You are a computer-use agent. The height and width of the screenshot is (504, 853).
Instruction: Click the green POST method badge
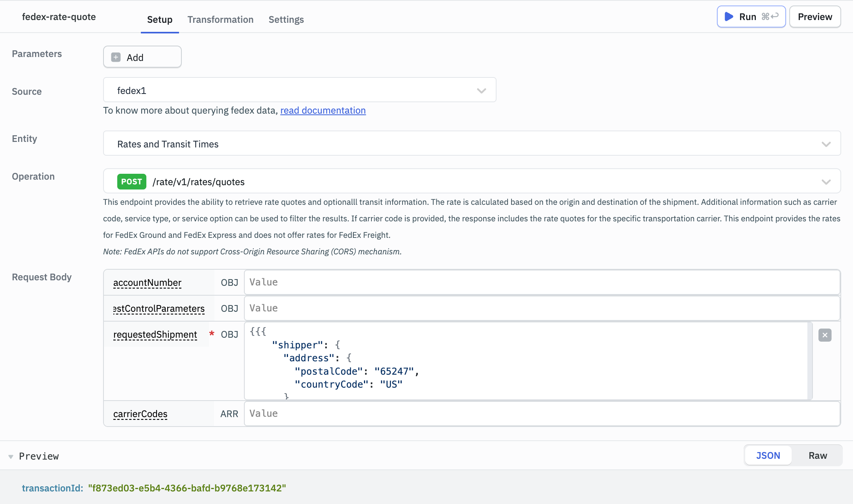coord(131,181)
